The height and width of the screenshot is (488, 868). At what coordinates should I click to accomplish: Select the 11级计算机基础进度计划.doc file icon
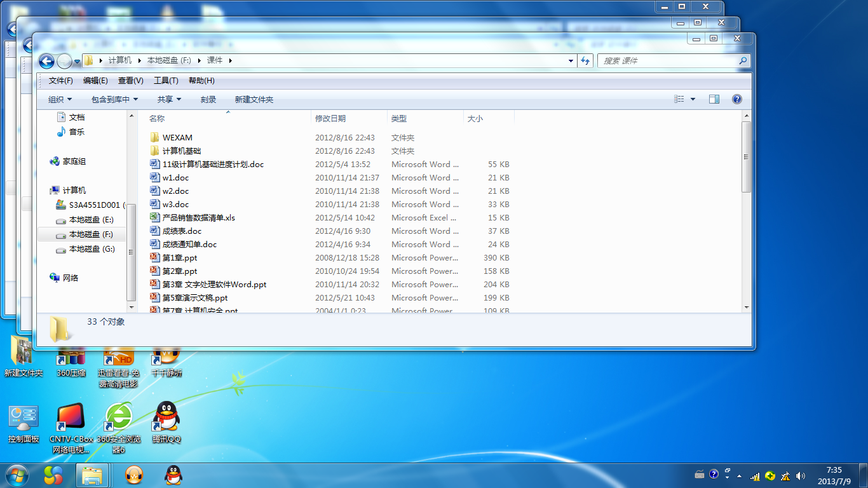point(154,164)
